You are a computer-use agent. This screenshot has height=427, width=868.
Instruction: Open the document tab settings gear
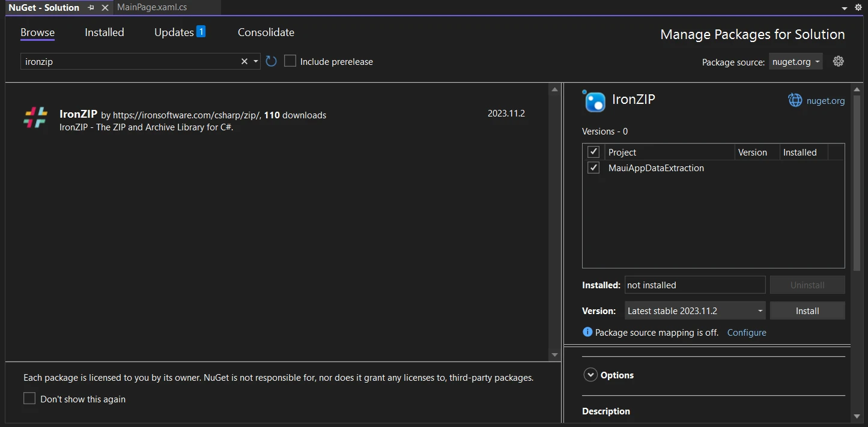click(x=859, y=8)
